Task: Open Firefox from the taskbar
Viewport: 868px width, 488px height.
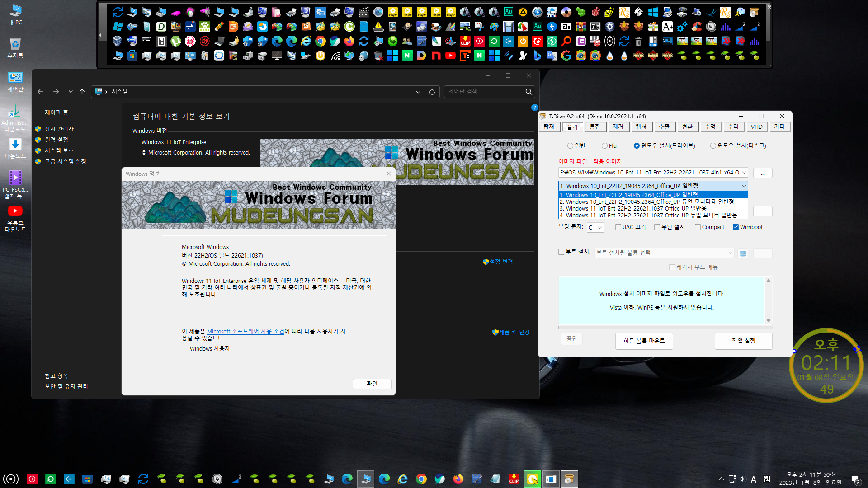Action: pyautogui.click(x=458, y=479)
